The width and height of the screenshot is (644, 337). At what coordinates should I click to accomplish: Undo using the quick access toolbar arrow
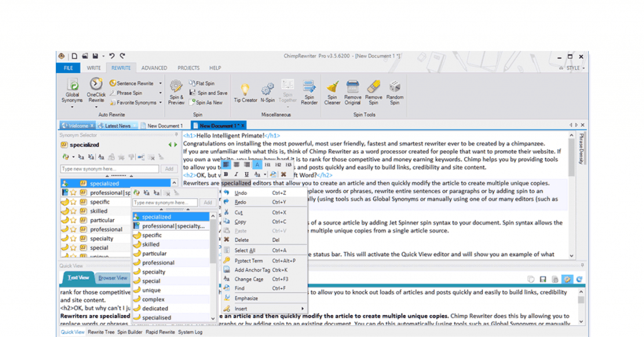point(112,56)
